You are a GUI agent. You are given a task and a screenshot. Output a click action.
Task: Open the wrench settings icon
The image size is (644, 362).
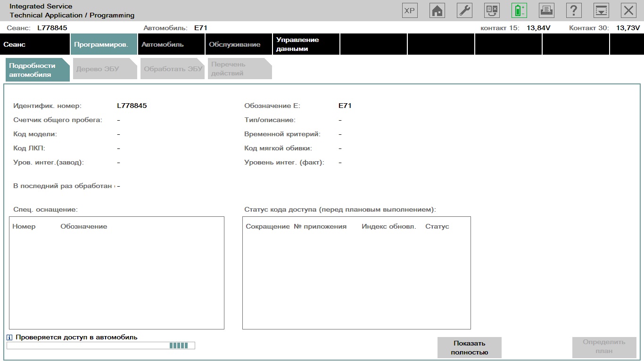coord(465,10)
